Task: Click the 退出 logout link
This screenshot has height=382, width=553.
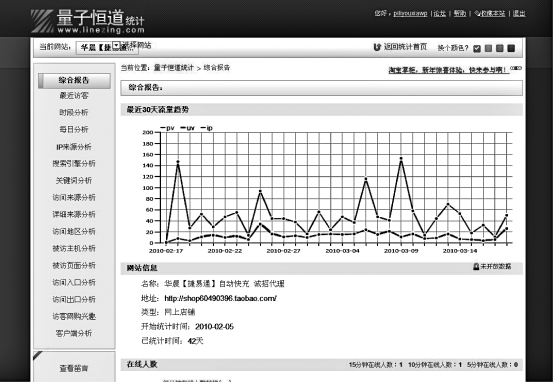Action: point(519,13)
